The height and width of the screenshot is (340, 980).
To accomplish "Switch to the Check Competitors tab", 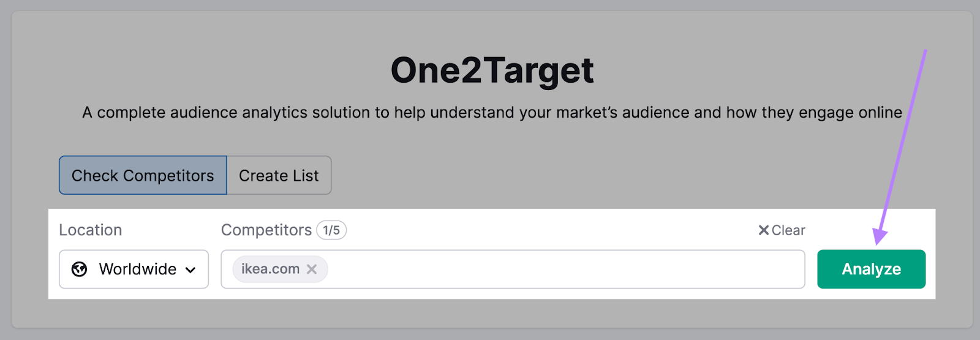I will click(x=143, y=176).
